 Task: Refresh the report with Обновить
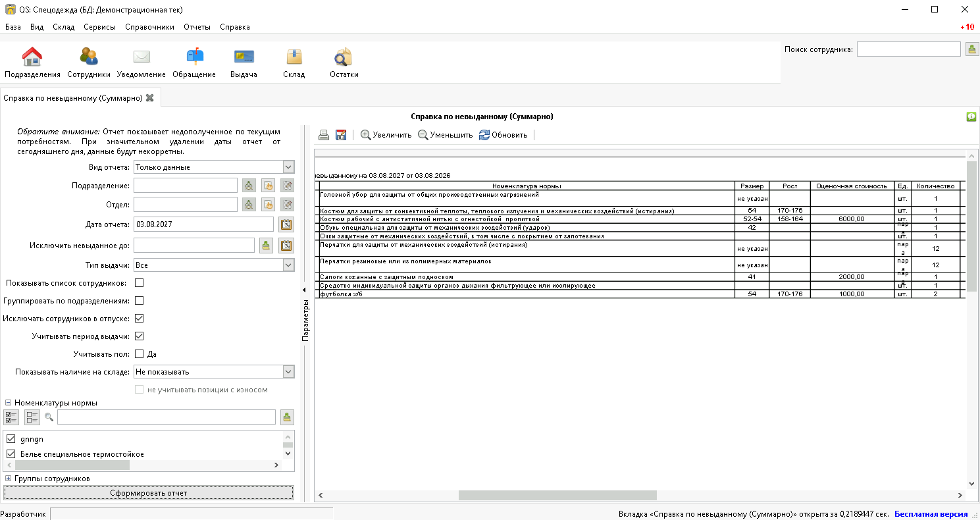(x=503, y=135)
